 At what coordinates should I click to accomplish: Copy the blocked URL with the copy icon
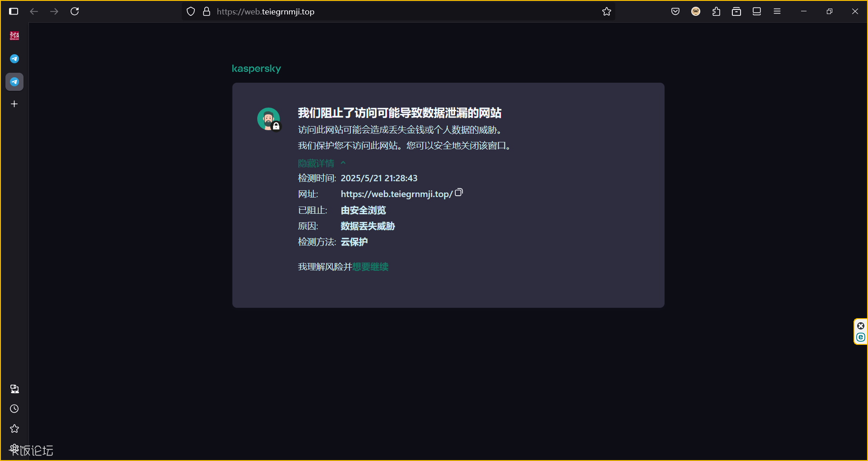459,193
